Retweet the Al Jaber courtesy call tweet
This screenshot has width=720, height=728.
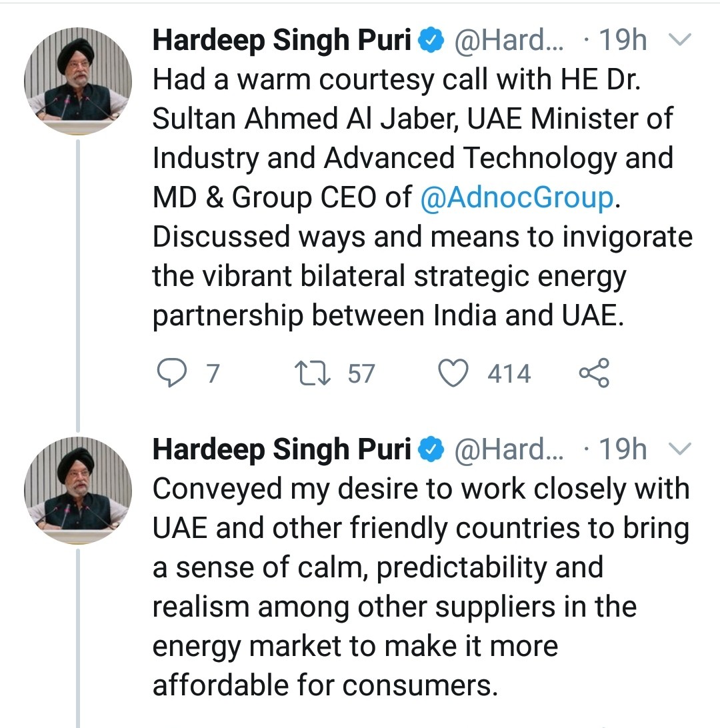point(313,373)
